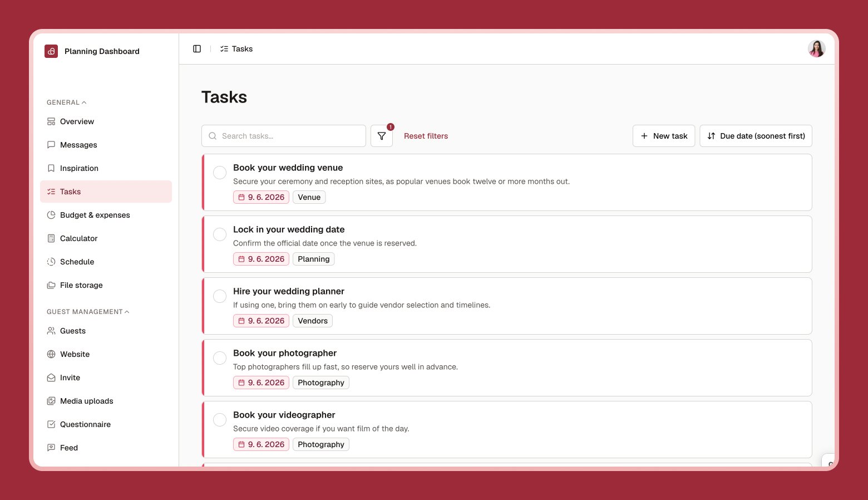Collapse the GUEST MANAGEMENT sidebar section
Image resolution: width=868 pixels, height=500 pixels.
[88, 312]
